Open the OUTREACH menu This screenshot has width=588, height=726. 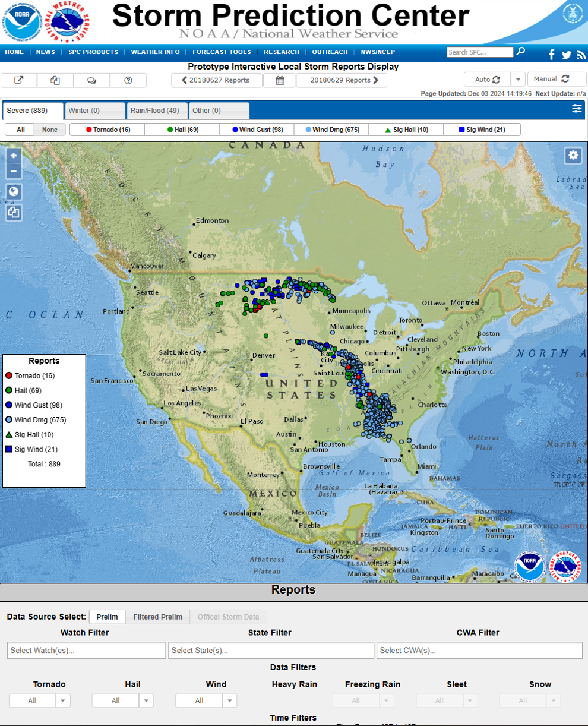point(330,52)
